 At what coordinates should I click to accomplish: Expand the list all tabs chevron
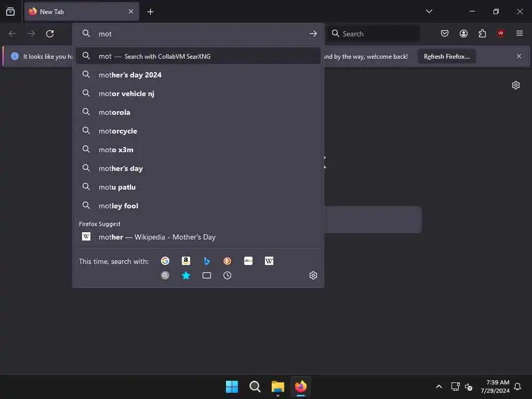[429, 11]
